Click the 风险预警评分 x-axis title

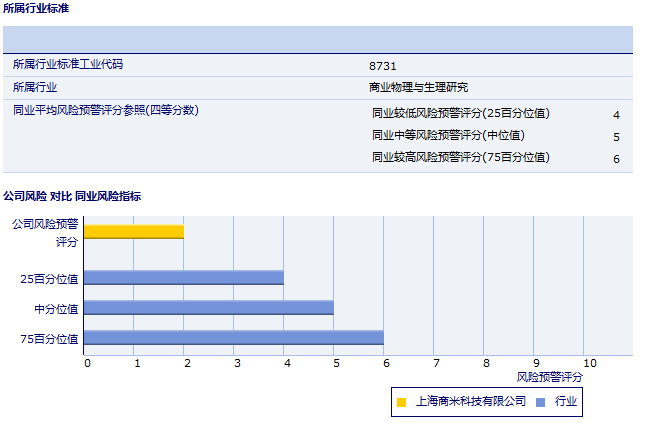pos(549,378)
